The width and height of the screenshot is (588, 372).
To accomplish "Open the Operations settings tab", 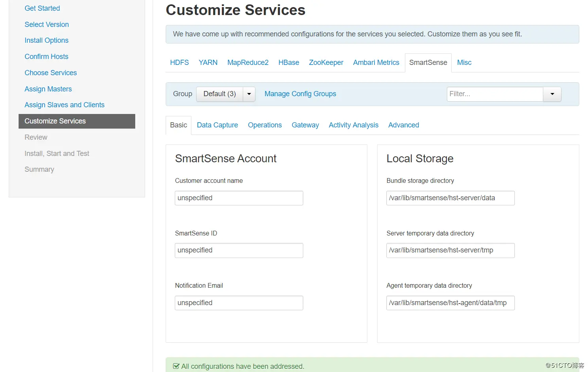I will 265,125.
